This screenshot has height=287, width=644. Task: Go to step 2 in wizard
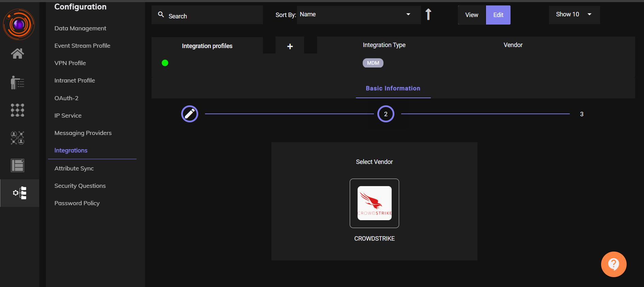click(x=386, y=114)
